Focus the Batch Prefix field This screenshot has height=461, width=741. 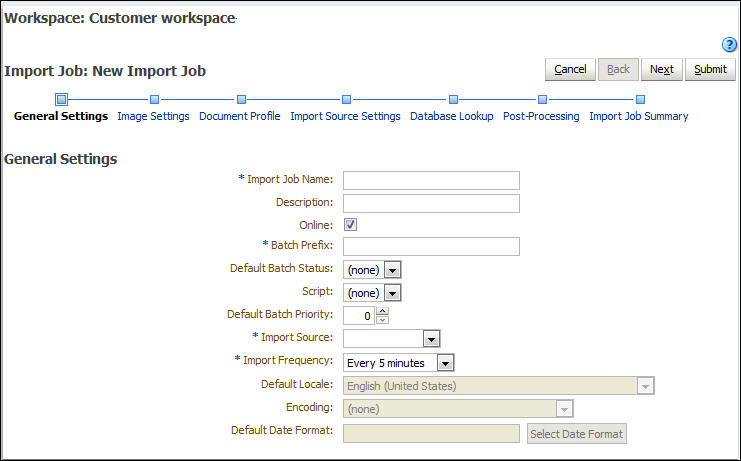coord(431,247)
